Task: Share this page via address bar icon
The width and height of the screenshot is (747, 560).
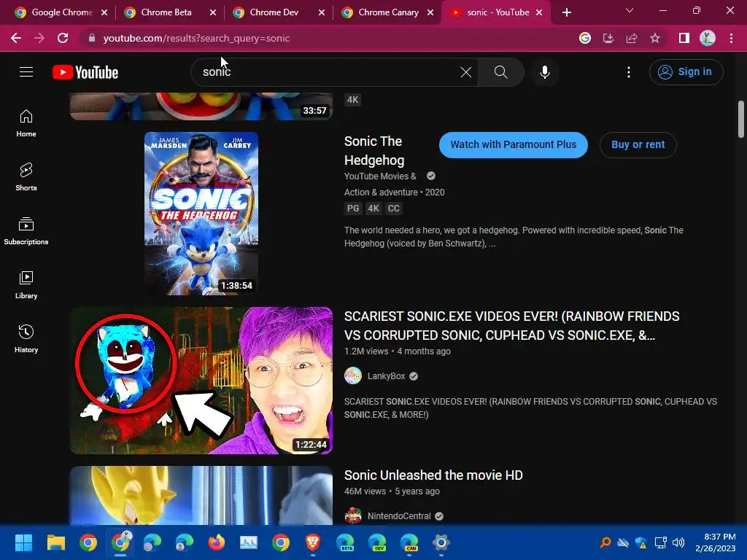Action: point(632,38)
